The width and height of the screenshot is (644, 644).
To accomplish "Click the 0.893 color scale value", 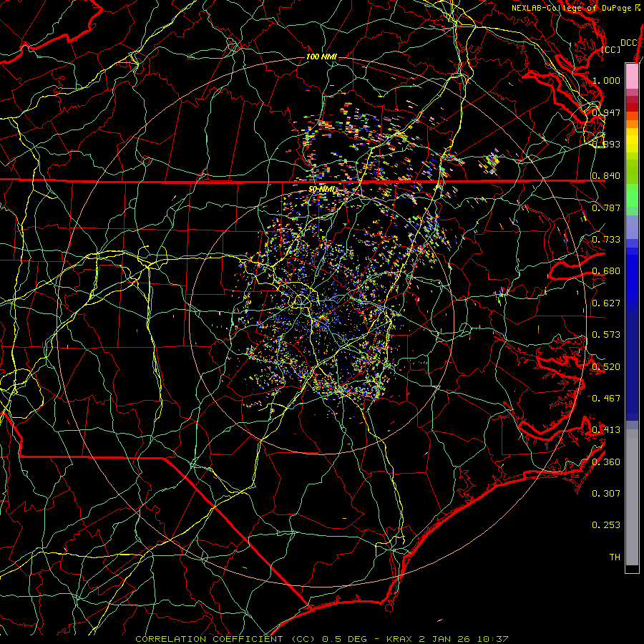I will click(x=606, y=144).
